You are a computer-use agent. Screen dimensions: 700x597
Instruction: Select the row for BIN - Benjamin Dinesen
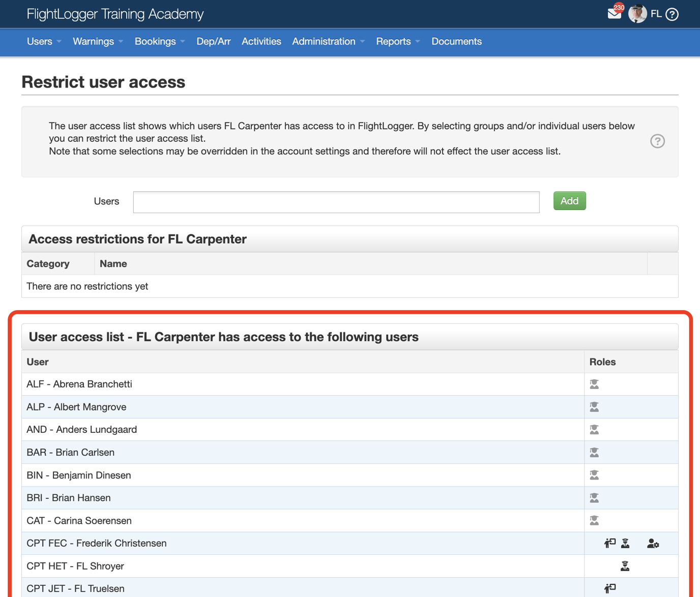303,475
